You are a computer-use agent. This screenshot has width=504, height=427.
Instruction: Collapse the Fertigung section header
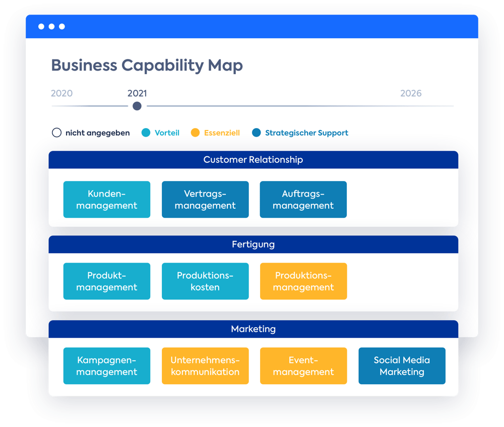[254, 245]
